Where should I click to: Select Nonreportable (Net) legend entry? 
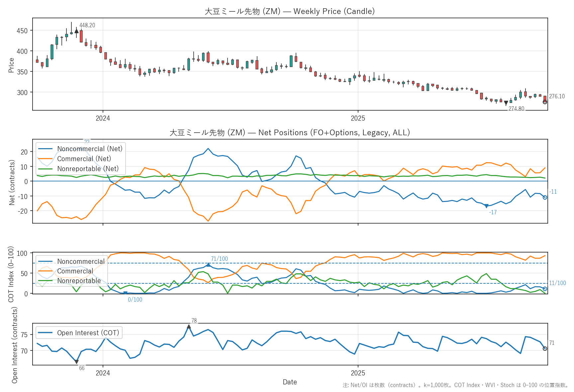pyautogui.click(x=88, y=169)
